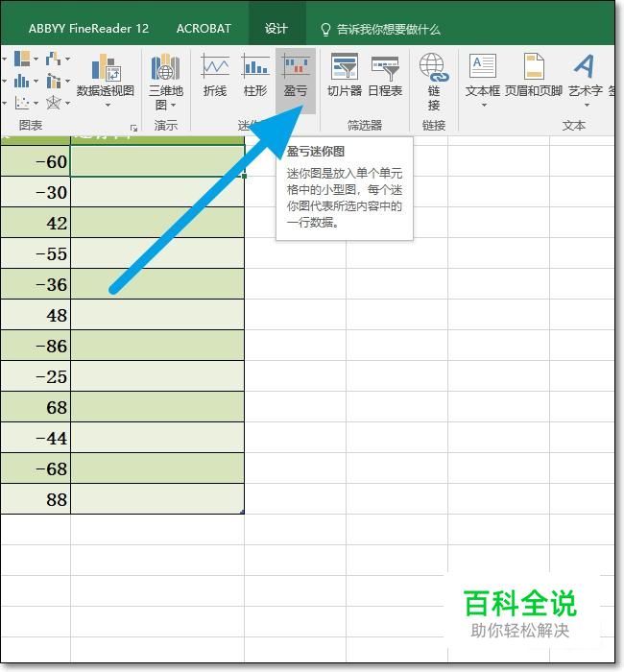Insert a statistic histogram chart
This screenshot has height=672, width=624.
[x=21, y=81]
